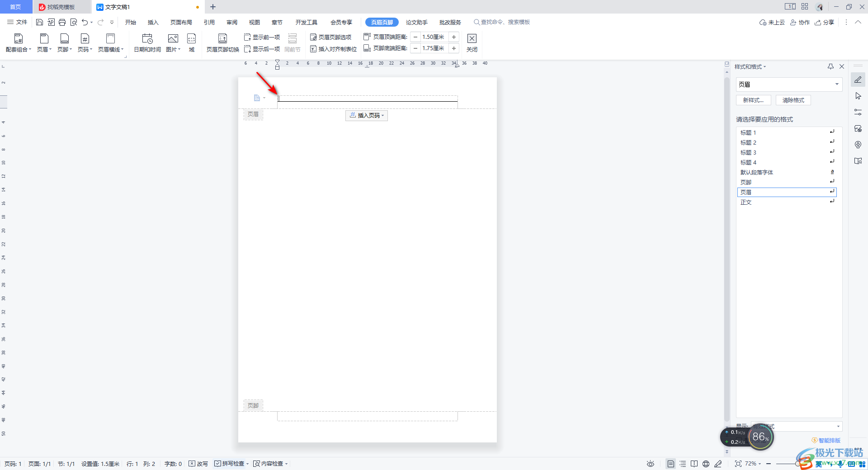This screenshot has height=470, width=868.
Task: Click the settings sliders icon in sidebar
Action: pyautogui.click(x=858, y=112)
